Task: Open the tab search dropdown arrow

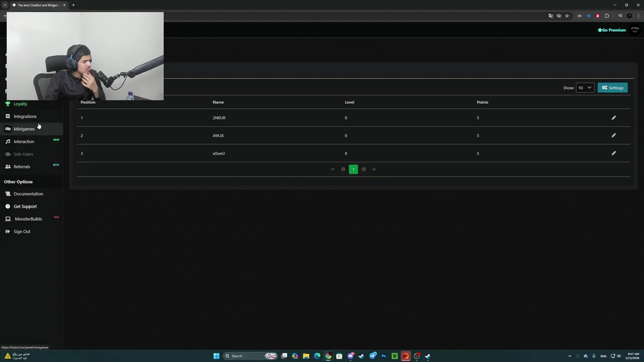Action: pos(5,5)
